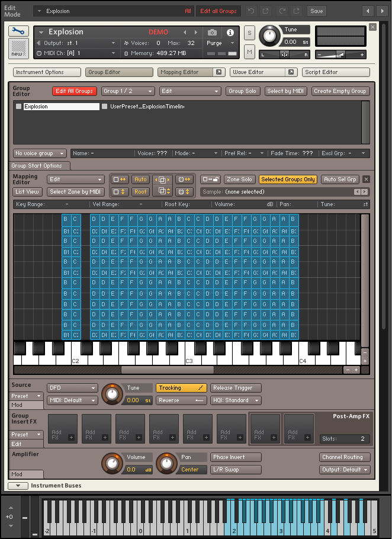Open the Instrument Options tab
Viewport: 392px width, 539px height.
[47, 72]
